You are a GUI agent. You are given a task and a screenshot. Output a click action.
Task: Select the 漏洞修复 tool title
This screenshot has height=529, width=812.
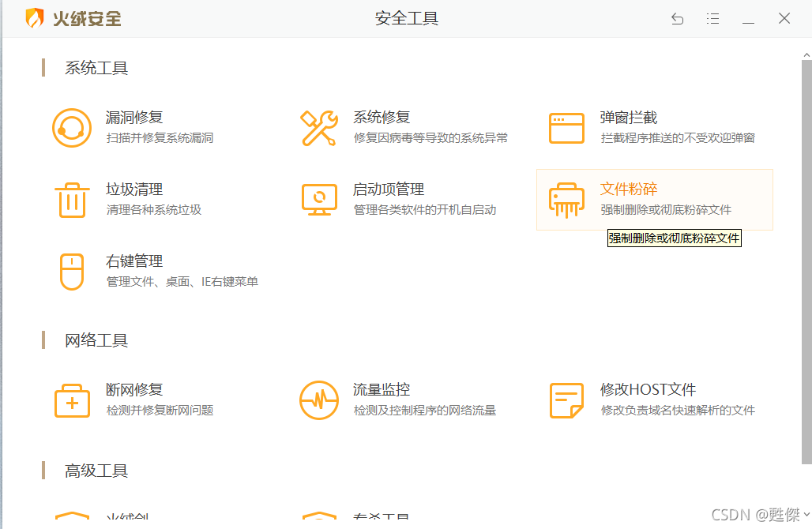[x=134, y=118]
